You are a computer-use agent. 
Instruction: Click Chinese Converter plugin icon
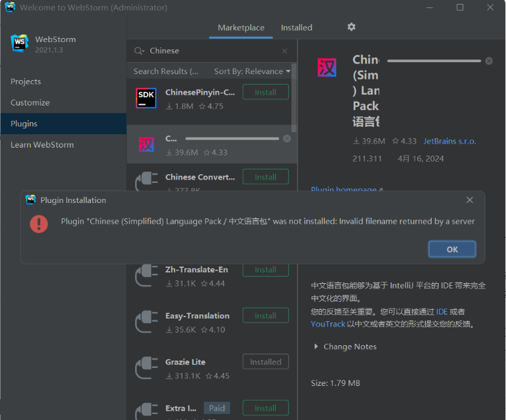tap(146, 182)
